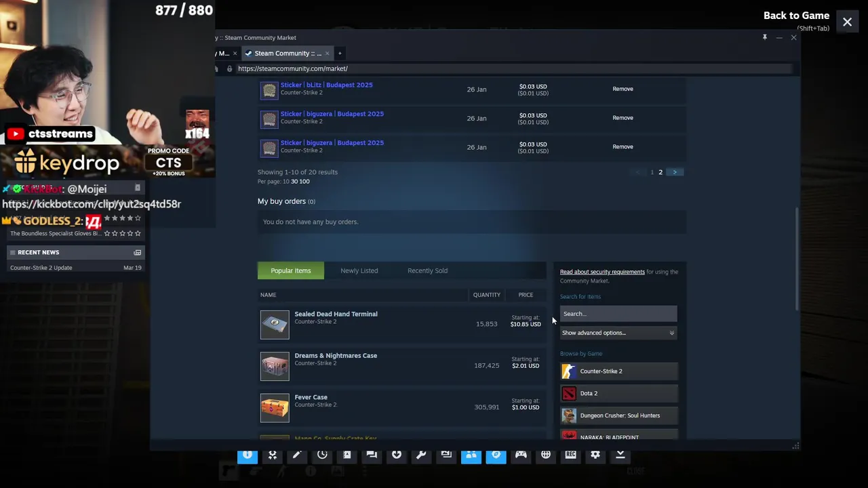The height and width of the screenshot is (488, 868).
Task: Open a new browser tab with plus
Action: (340, 53)
